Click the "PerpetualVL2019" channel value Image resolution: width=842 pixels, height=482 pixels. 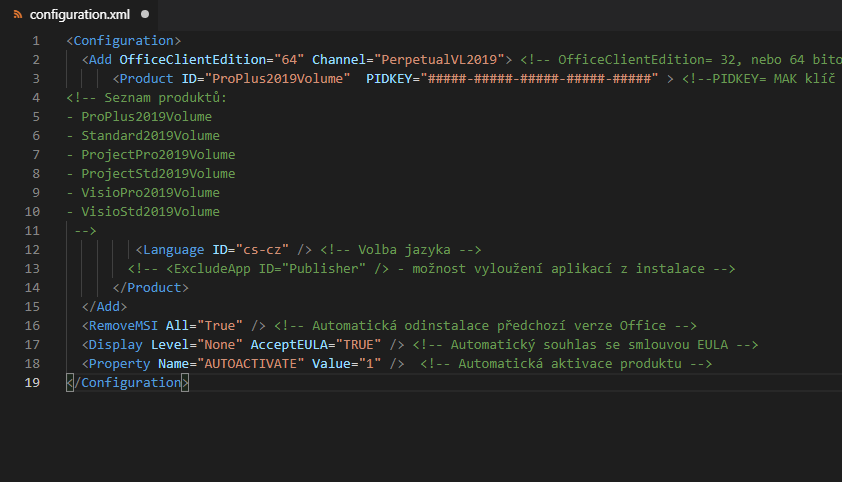click(x=442, y=60)
